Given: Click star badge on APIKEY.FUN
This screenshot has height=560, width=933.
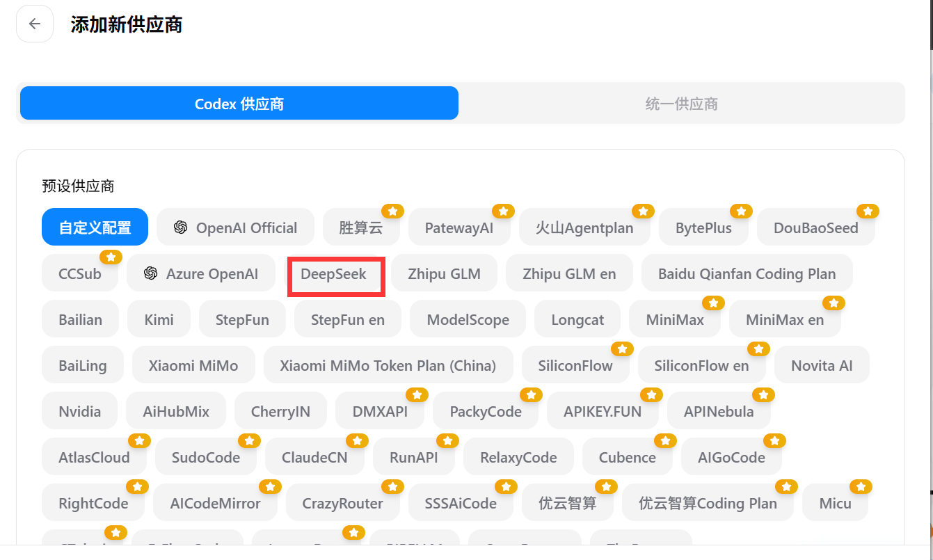Looking at the screenshot, I should [x=651, y=394].
